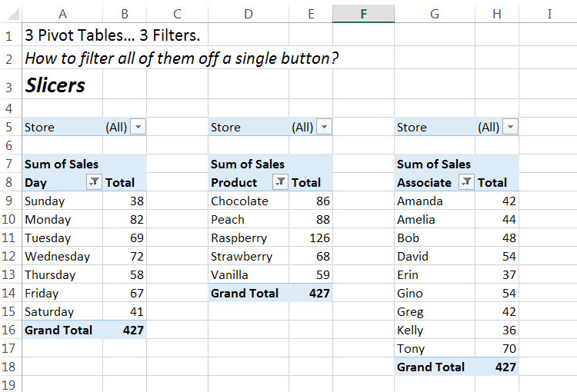Image resolution: width=577 pixels, height=392 pixels.
Task: Select row 16 header
Action: click(x=11, y=331)
